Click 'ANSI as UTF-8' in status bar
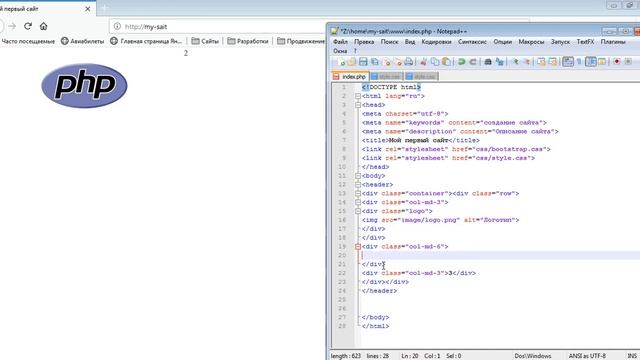 pos(587,356)
